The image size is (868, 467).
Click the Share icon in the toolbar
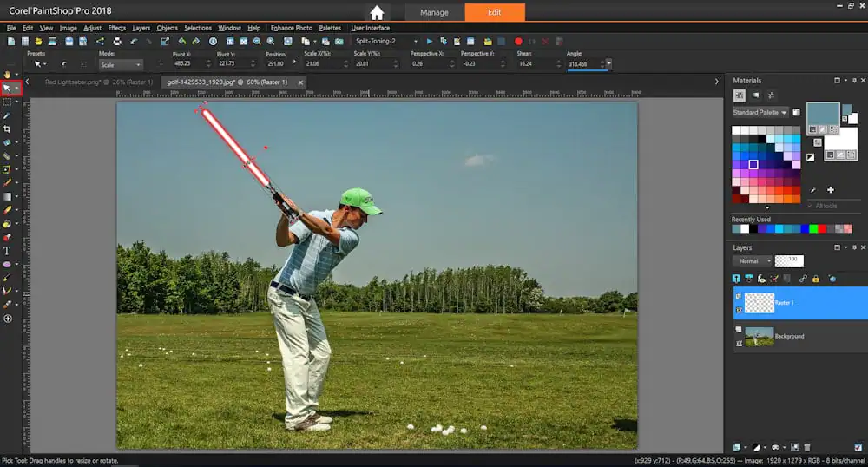coord(100,41)
